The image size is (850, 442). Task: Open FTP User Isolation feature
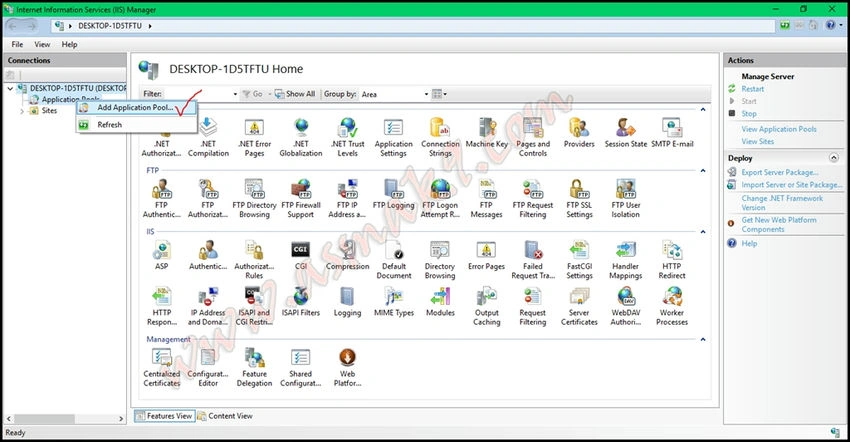click(626, 198)
